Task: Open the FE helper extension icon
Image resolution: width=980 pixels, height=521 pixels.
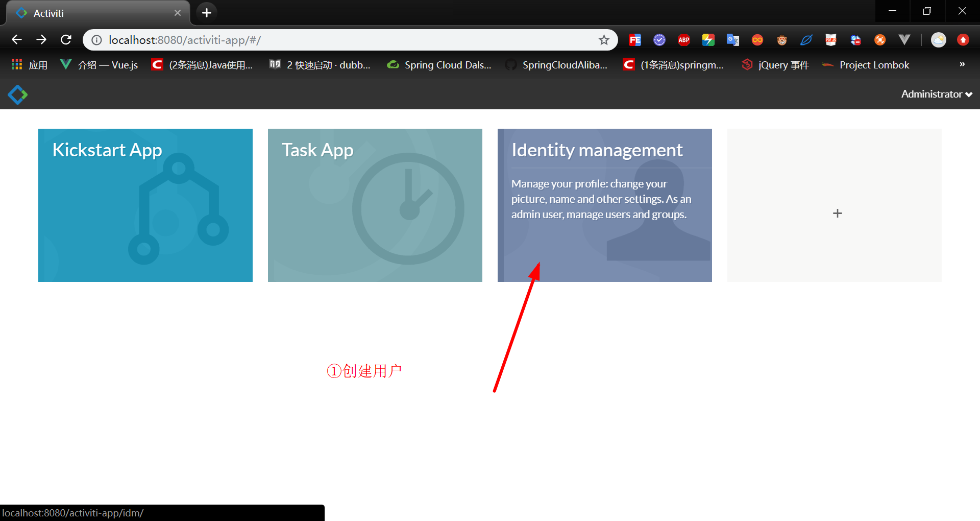Action: [635, 40]
